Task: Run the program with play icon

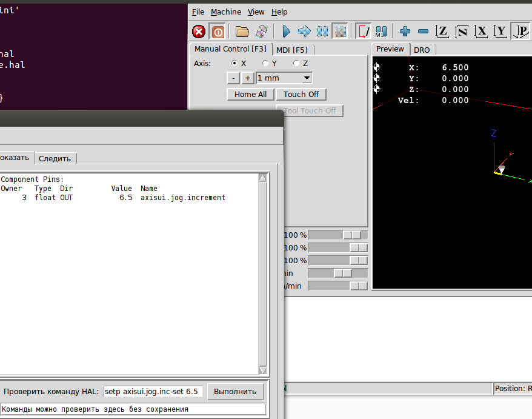Action: (x=287, y=32)
